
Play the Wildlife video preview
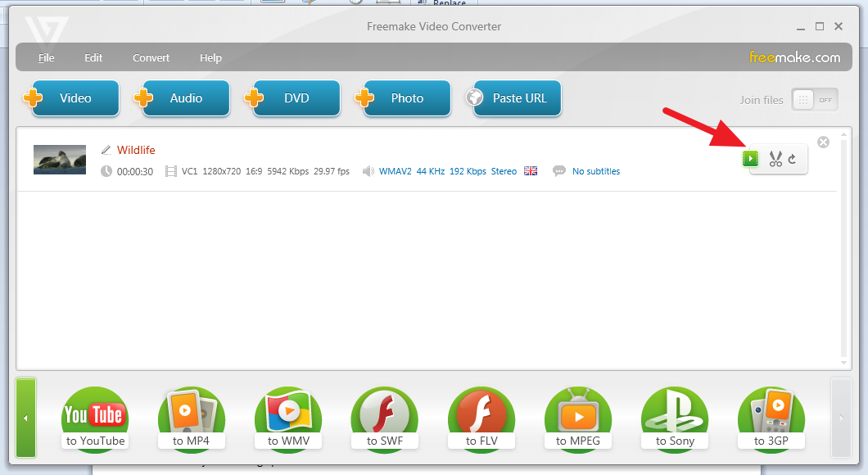(x=751, y=159)
